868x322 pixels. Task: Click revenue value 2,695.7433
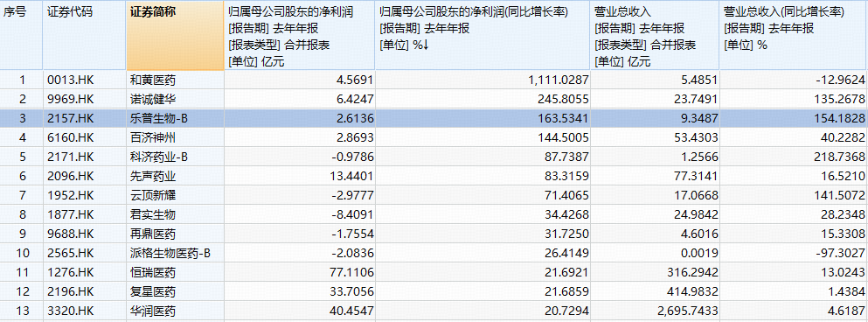pos(688,311)
